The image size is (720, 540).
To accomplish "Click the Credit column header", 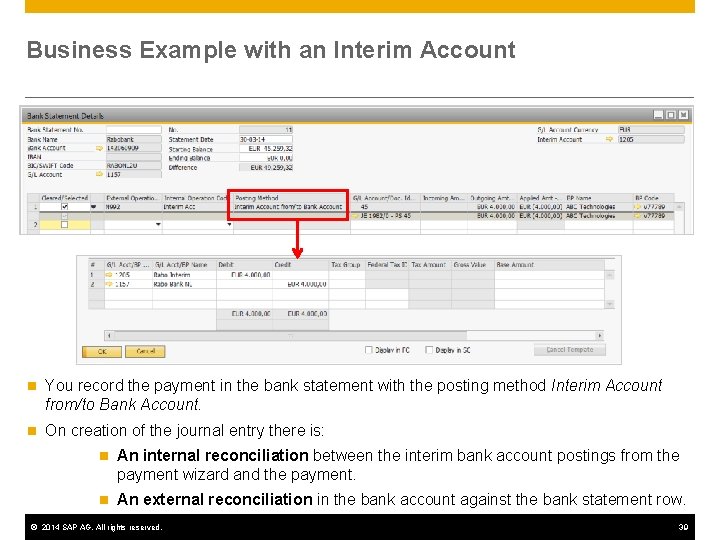I will (300, 265).
